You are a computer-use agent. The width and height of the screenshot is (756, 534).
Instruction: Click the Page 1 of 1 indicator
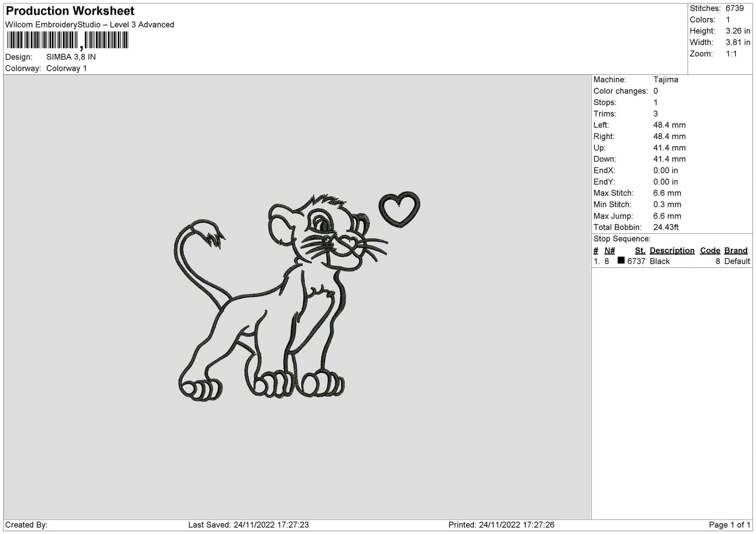click(x=730, y=525)
